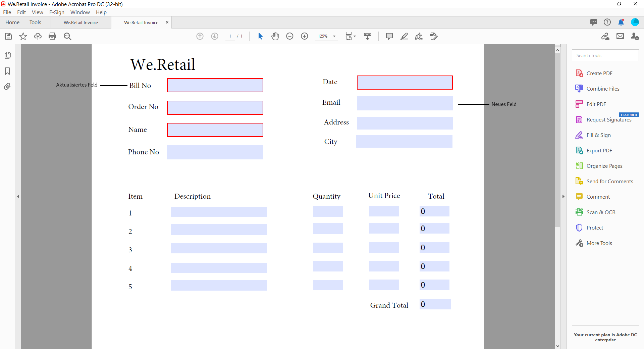Screen dimensions: 644x349
Task: Open the Attachments panel paperclip icon
Action: [x=7, y=87]
